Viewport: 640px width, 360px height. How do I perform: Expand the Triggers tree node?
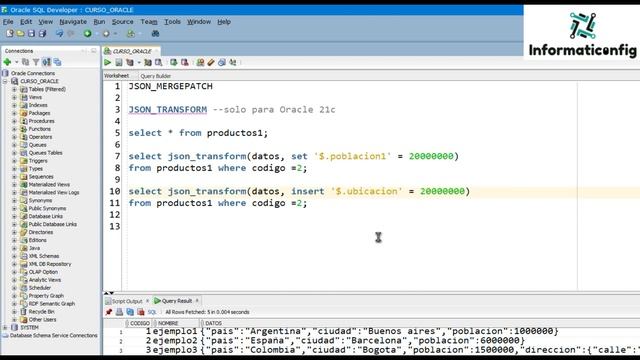(14, 161)
